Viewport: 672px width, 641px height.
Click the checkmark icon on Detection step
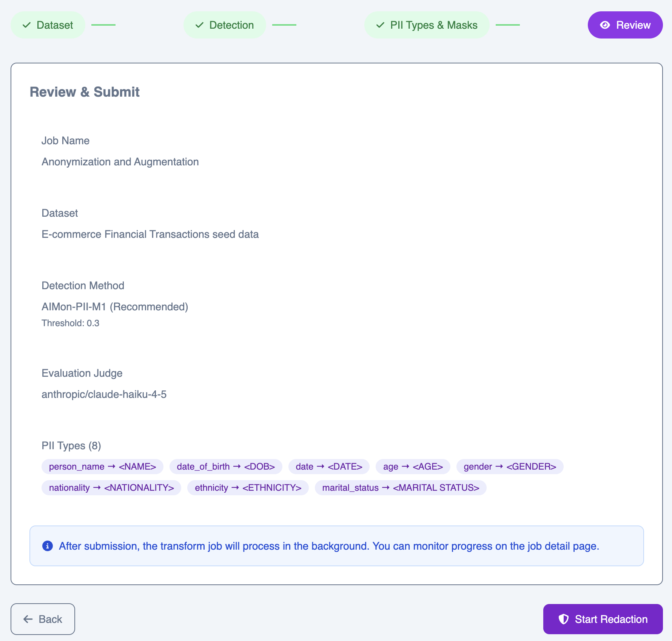point(199,25)
